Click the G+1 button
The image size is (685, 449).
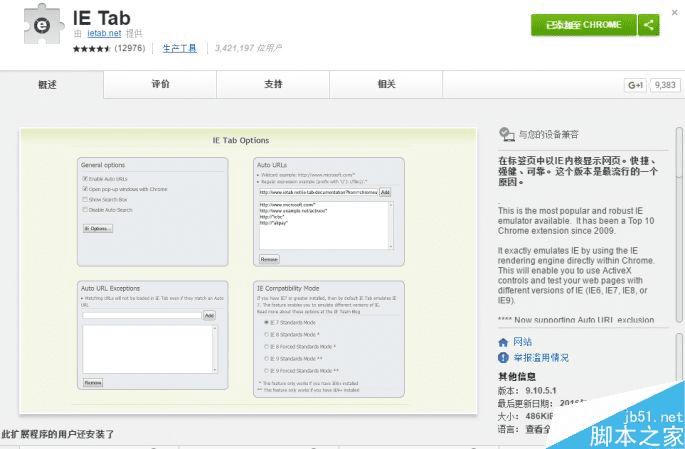635,85
